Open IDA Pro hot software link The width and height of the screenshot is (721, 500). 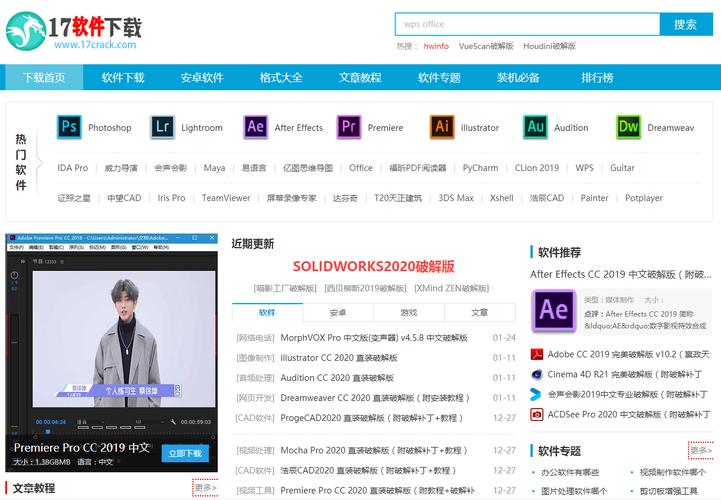click(x=73, y=168)
